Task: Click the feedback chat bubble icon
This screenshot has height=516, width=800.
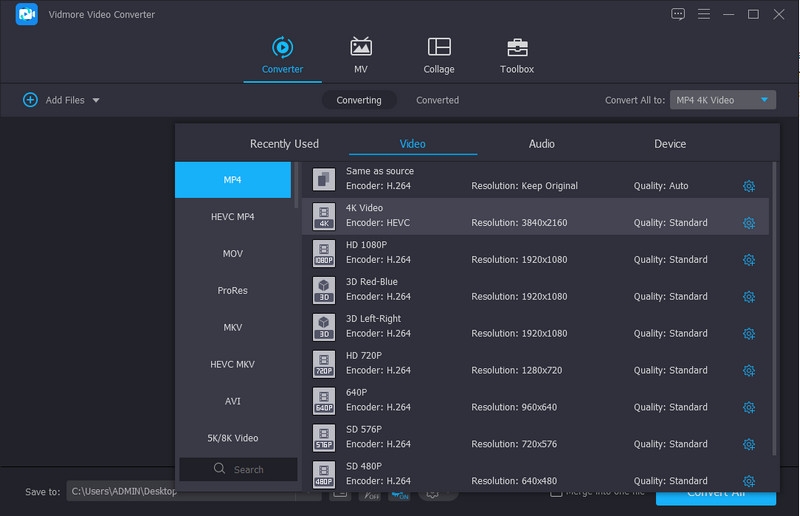Action: pyautogui.click(x=679, y=14)
